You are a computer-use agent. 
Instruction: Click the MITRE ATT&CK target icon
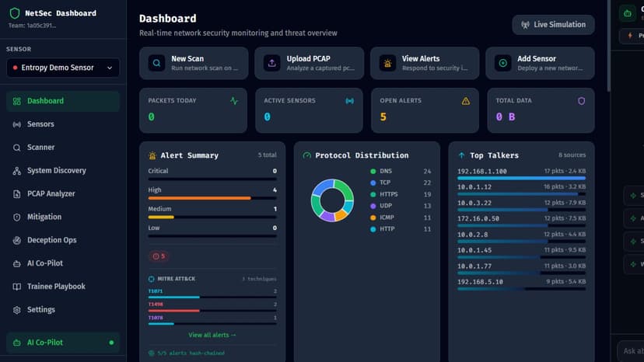point(151,279)
